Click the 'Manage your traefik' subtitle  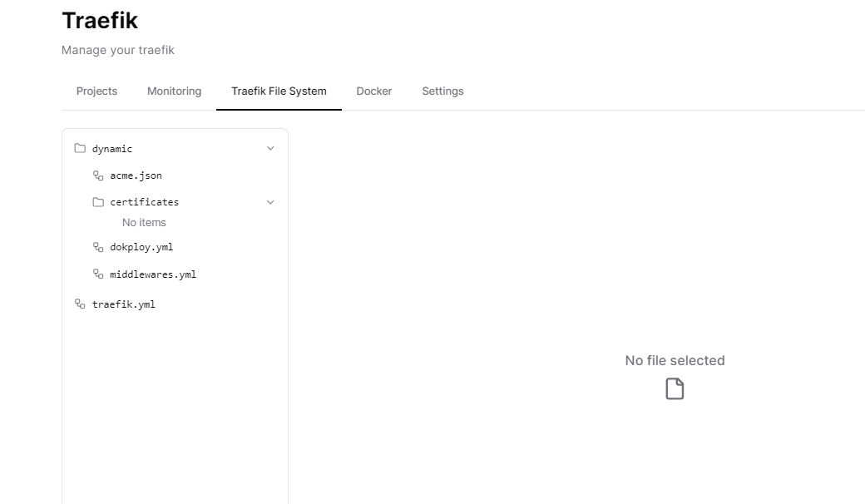coord(117,50)
